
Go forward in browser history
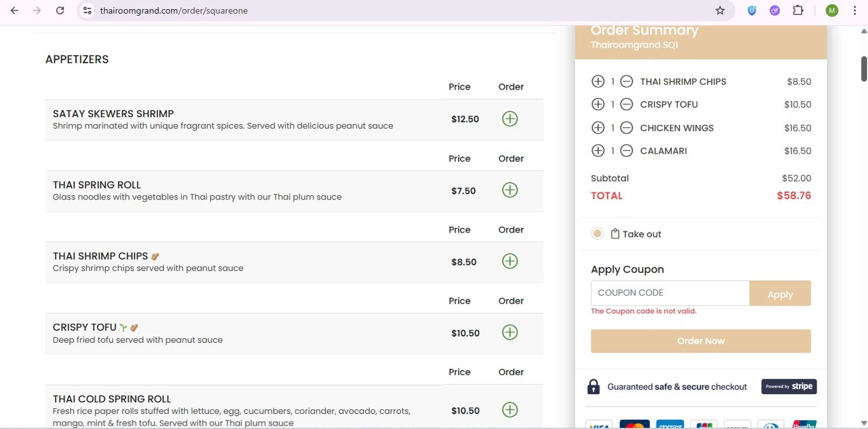click(x=37, y=10)
